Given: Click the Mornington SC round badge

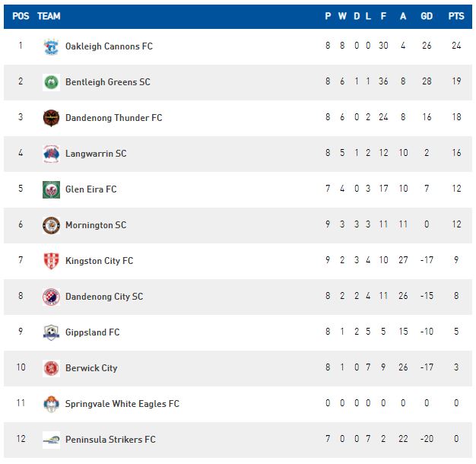Looking at the screenshot, I should [51, 225].
